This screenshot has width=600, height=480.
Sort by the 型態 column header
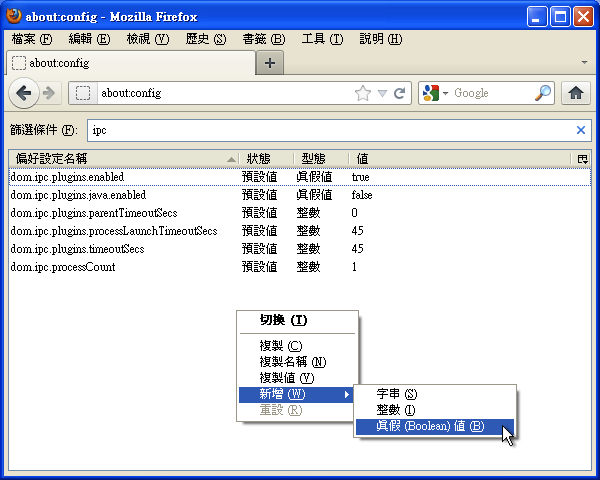click(x=321, y=159)
